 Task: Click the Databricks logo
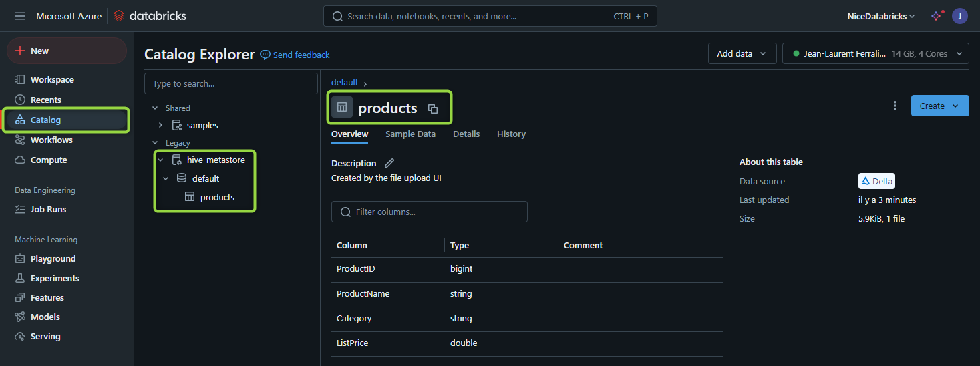click(x=149, y=16)
